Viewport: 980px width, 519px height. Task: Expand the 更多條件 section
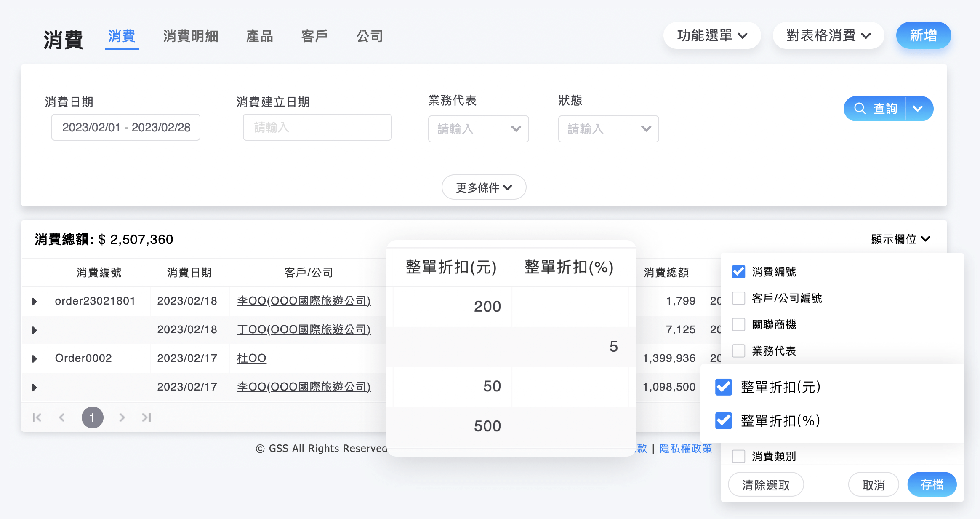click(x=483, y=187)
